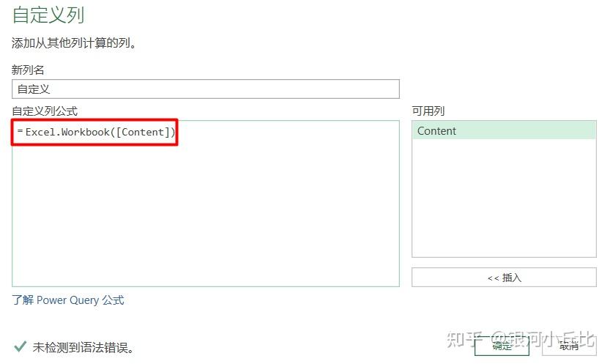Click the 添加从其他列计算的列 description text
This screenshot has width=610, height=364.
click(x=74, y=42)
